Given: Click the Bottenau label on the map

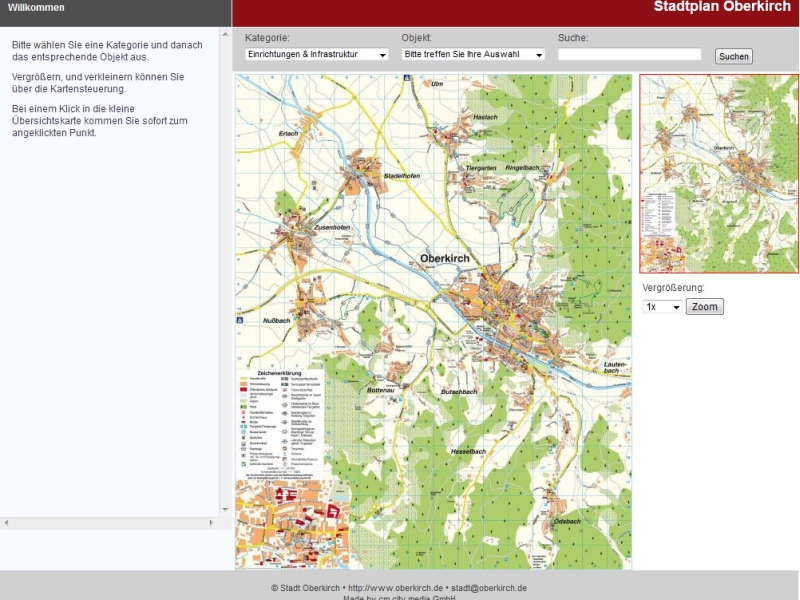Looking at the screenshot, I should coord(381,390).
